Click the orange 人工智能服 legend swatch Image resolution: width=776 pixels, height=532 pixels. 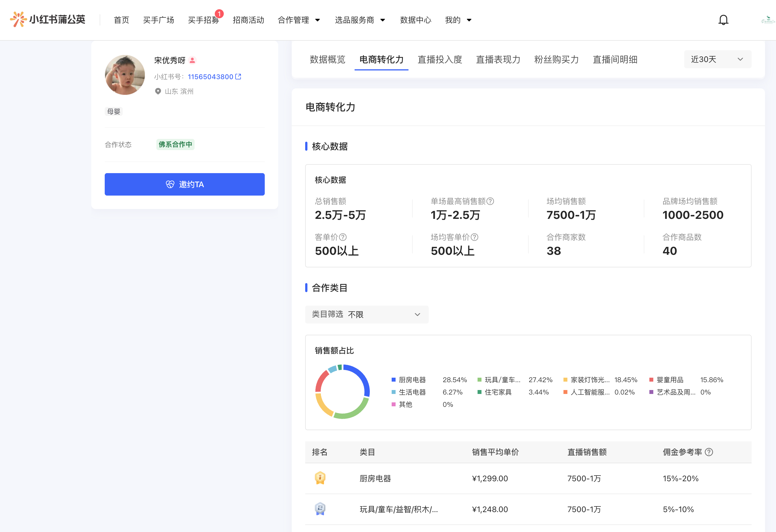click(565, 392)
